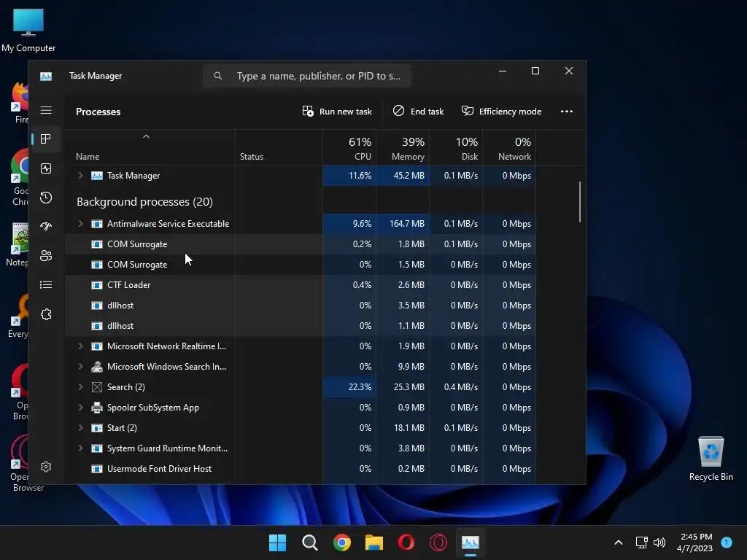Select Usermode Font Driver Host
Viewport: 747px width, 560px height.
(x=300, y=469)
